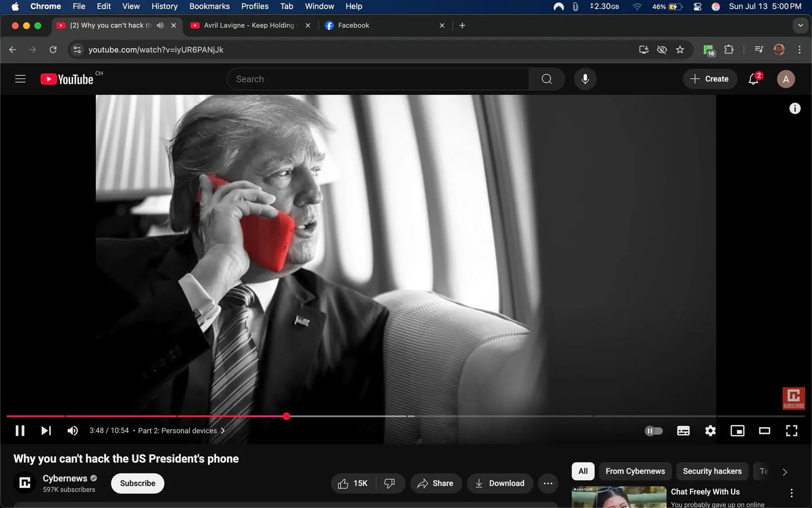The width and height of the screenshot is (812, 508).
Task: Dislike this video
Action: (390, 483)
